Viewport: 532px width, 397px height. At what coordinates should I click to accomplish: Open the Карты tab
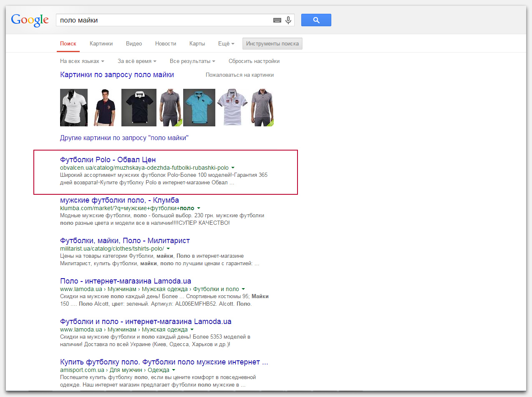click(x=197, y=43)
